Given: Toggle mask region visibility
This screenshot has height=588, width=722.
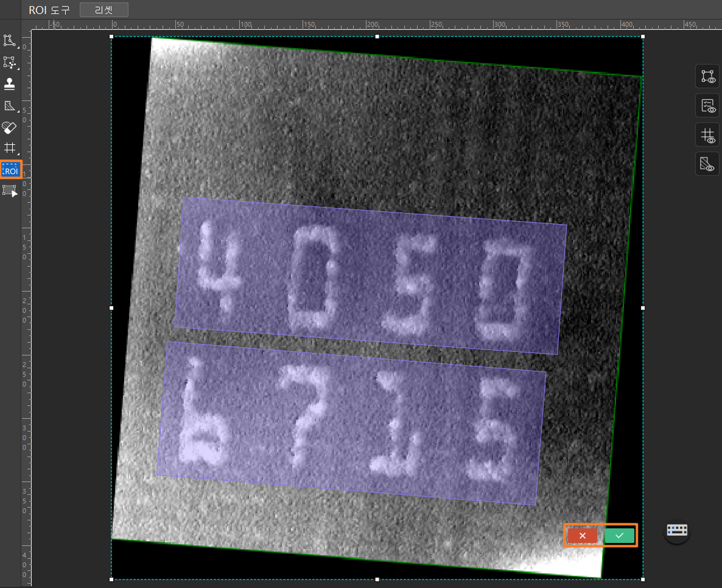Looking at the screenshot, I should point(707,164).
